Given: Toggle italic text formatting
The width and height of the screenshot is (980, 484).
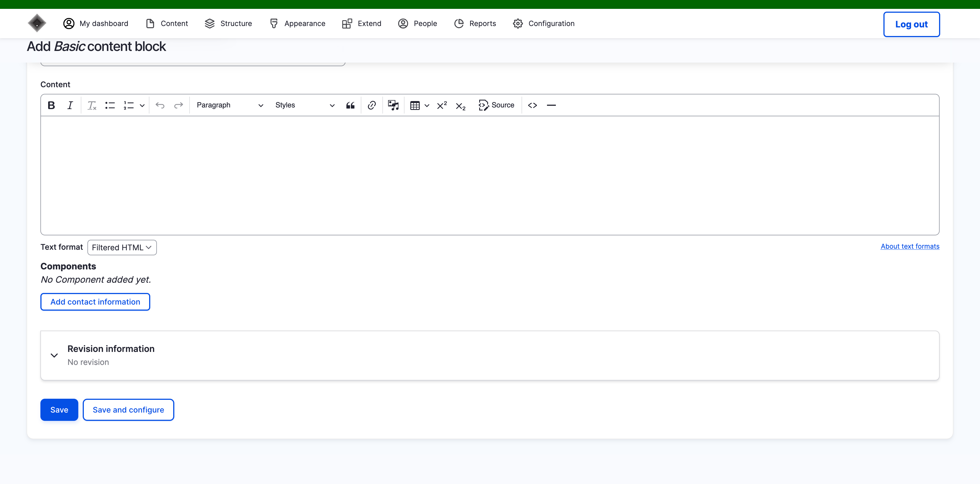Looking at the screenshot, I should pos(70,105).
